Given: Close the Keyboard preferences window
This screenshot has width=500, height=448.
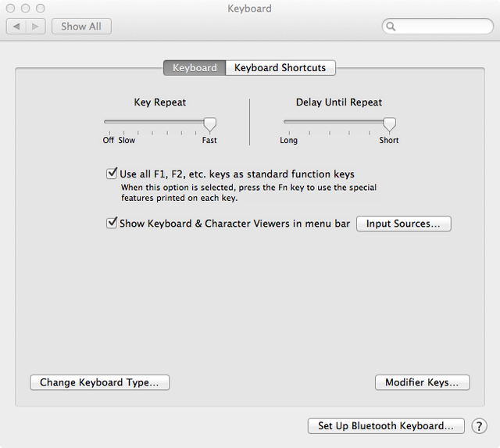Looking at the screenshot, I should 11,9.
